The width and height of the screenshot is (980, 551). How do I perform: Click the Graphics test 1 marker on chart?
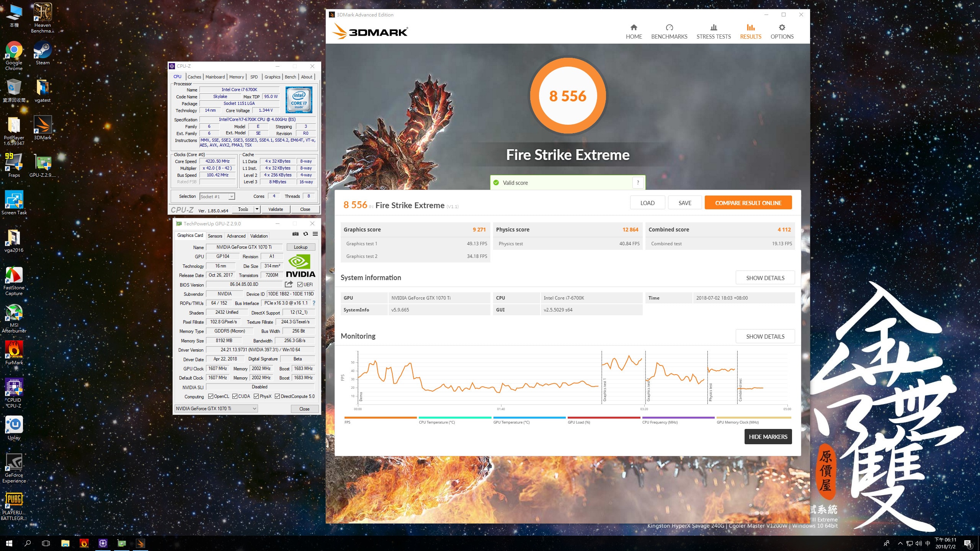pyautogui.click(x=604, y=390)
